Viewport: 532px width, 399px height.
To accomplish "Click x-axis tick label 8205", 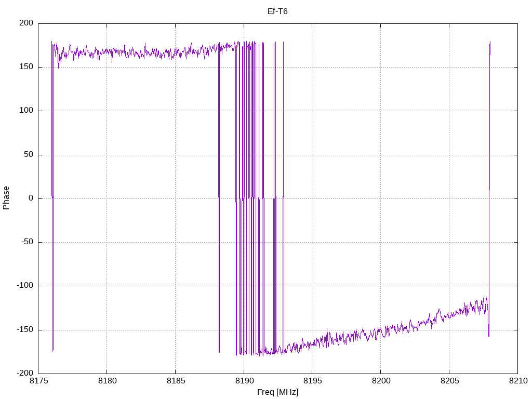I will point(450,381).
